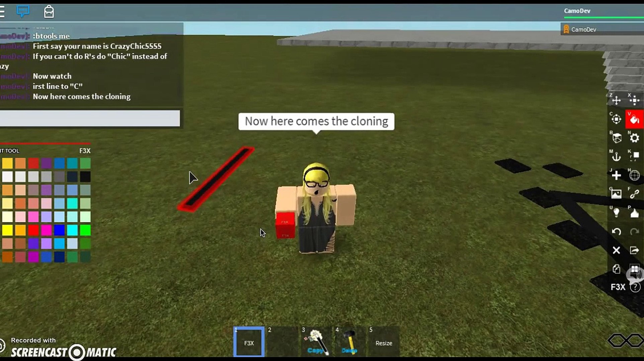Click the camera/screenshot icon on right panel
Image resolution: width=644 pixels, height=361 pixels.
(616, 194)
